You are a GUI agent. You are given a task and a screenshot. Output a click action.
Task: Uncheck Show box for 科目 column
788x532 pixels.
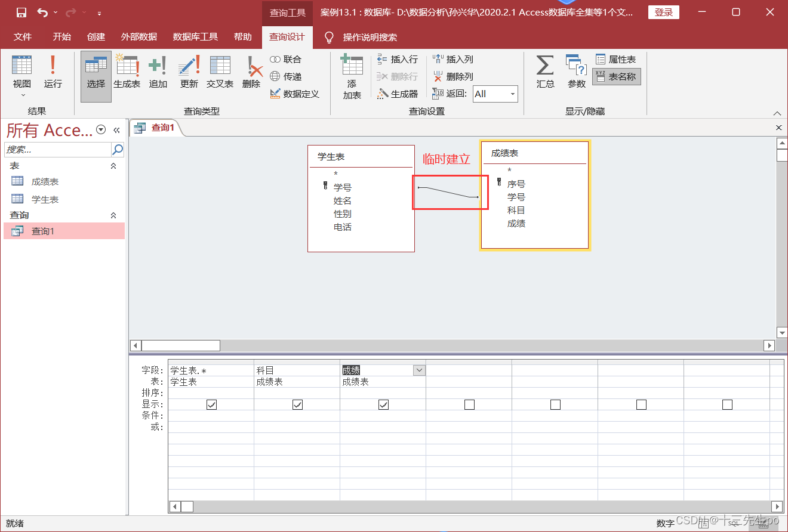(x=297, y=404)
